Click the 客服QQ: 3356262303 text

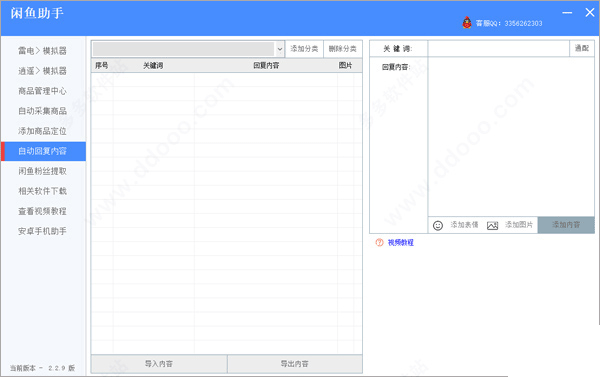coord(509,23)
